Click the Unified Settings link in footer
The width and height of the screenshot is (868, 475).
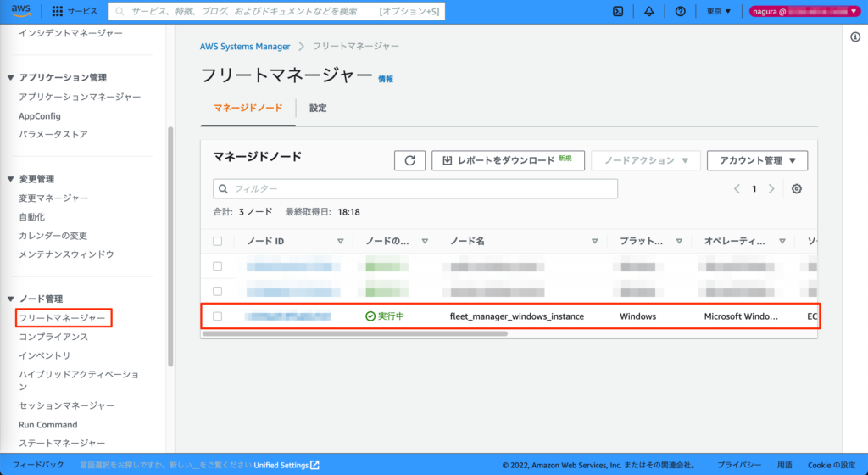click(287, 465)
